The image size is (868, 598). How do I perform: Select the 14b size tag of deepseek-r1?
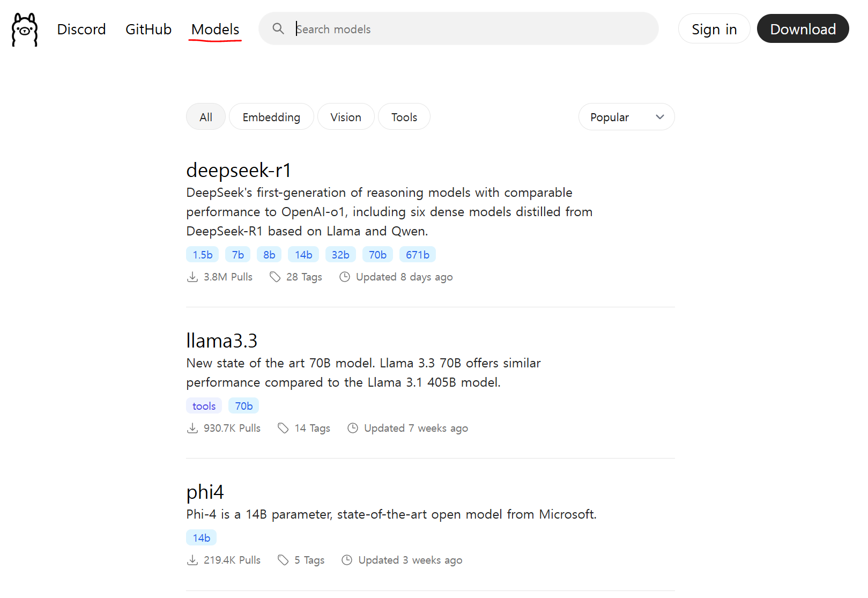pos(303,255)
